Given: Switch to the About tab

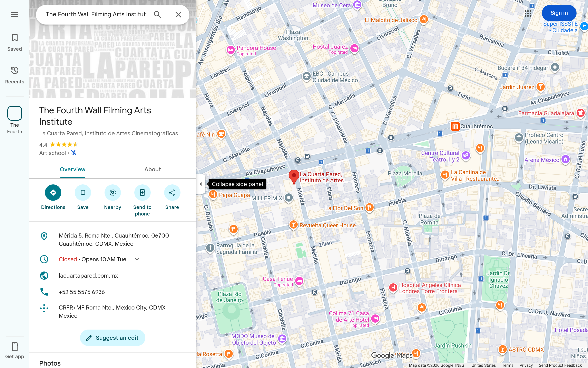Looking at the screenshot, I should 153,169.
